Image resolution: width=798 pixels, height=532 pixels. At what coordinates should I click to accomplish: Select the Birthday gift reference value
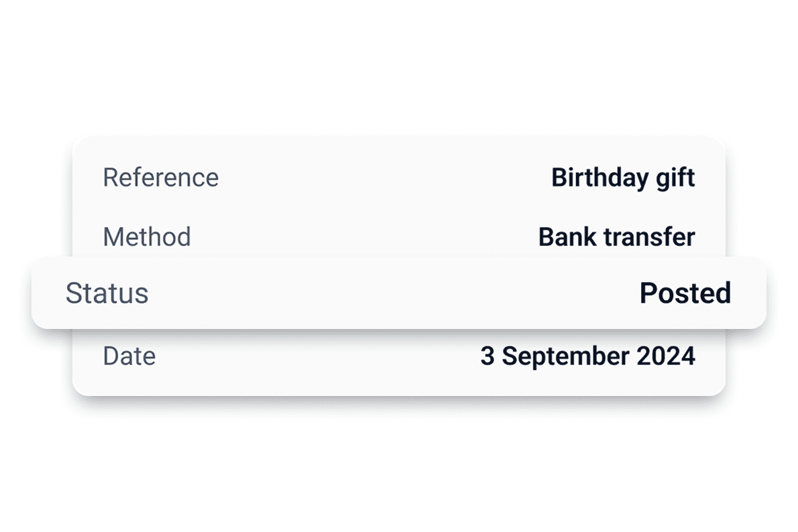click(x=622, y=178)
